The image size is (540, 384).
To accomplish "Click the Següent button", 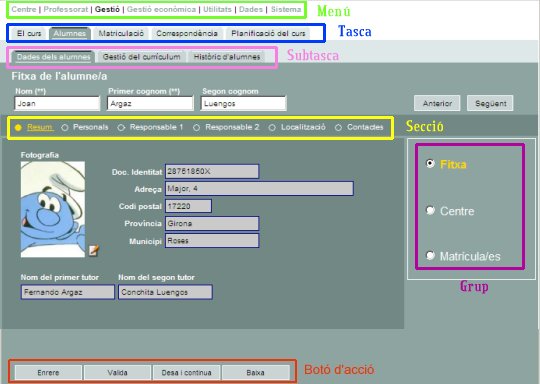I will coord(490,103).
